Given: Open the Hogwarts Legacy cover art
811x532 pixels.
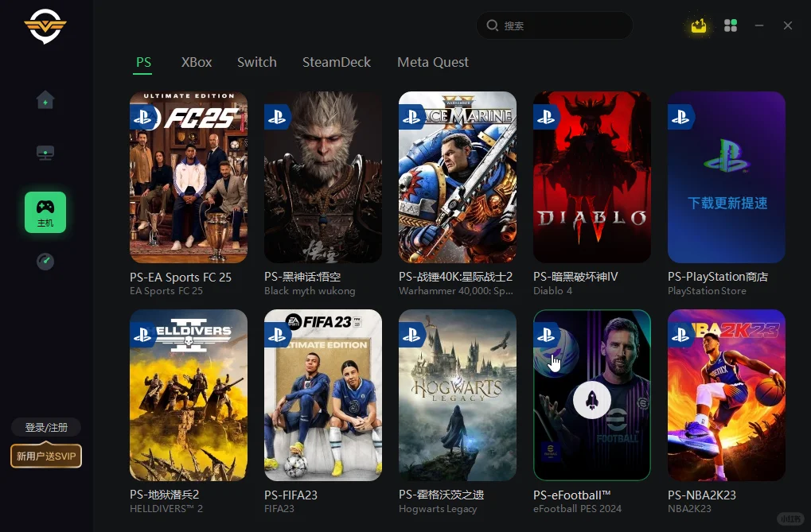Looking at the screenshot, I should (458, 395).
